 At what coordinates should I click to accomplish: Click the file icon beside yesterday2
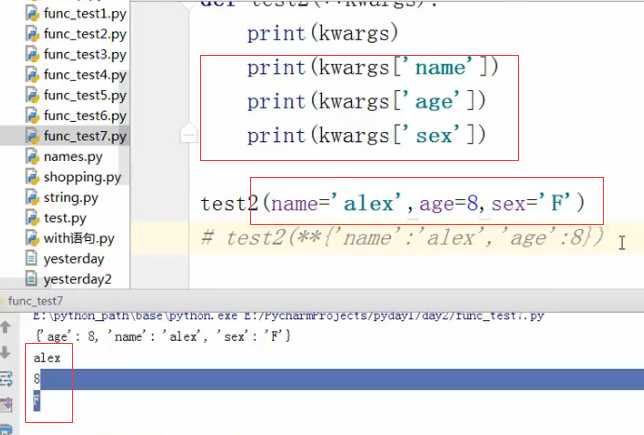click(x=34, y=279)
